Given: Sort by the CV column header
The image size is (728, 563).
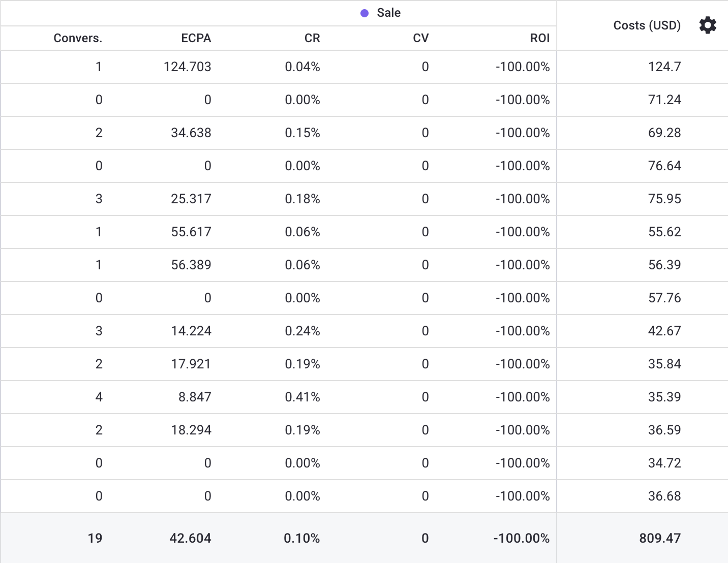Looking at the screenshot, I should tap(420, 39).
